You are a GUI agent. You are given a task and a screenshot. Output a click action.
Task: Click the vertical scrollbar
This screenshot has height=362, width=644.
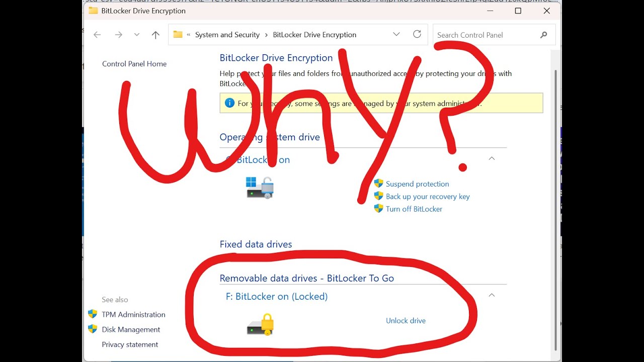pyautogui.click(x=556, y=210)
